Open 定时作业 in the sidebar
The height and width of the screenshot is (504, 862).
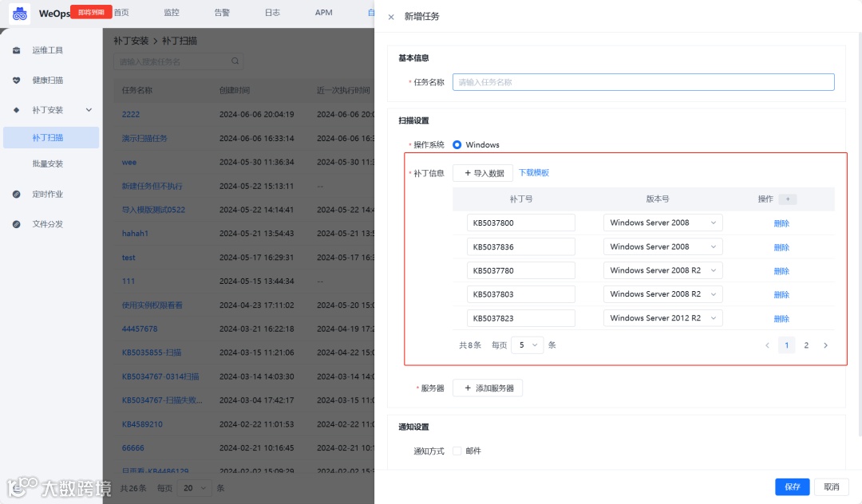pyautogui.click(x=47, y=194)
